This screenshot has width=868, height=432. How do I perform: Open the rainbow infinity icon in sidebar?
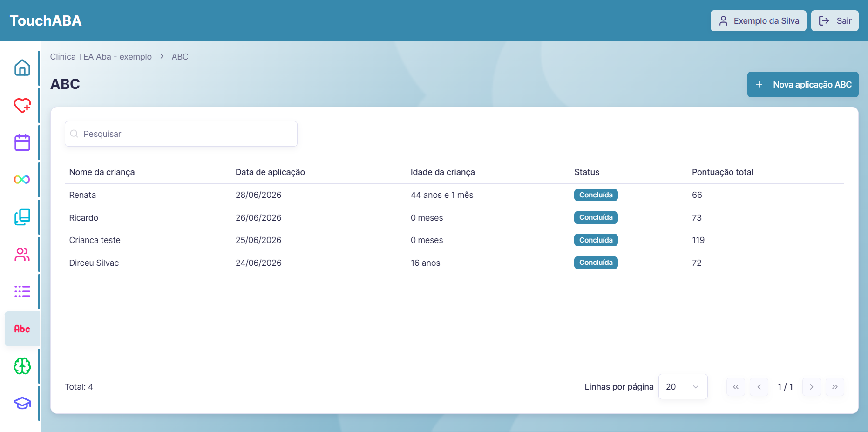(22, 180)
